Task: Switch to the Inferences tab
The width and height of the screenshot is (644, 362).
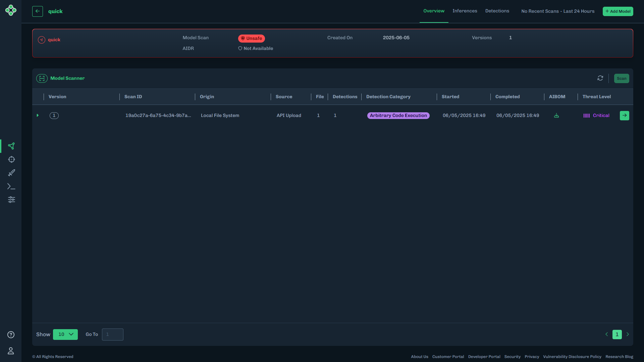Action: point(465,11)
